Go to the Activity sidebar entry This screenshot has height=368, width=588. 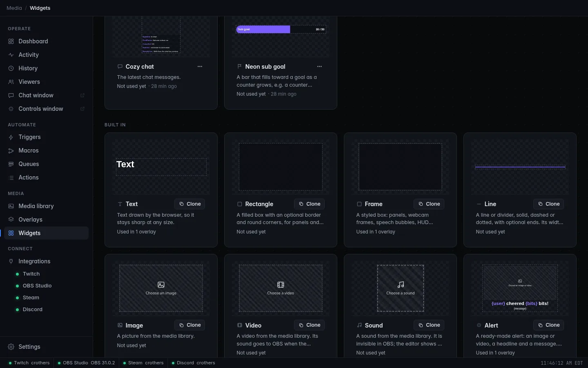(46, 55)
